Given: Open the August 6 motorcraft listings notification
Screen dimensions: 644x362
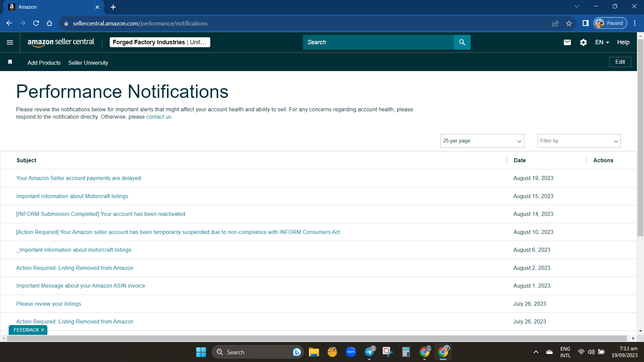Looking at the screenshot, I should 74,250.
